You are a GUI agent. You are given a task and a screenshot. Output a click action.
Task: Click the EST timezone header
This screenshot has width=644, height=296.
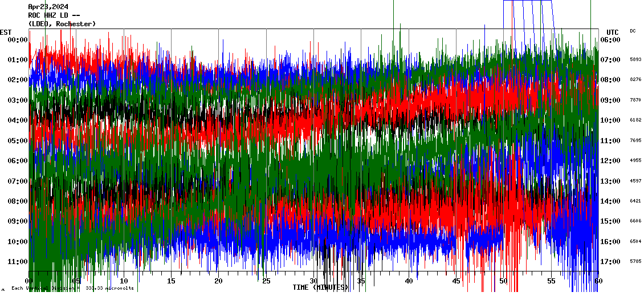pyautogui.click(x=6, y=33)
